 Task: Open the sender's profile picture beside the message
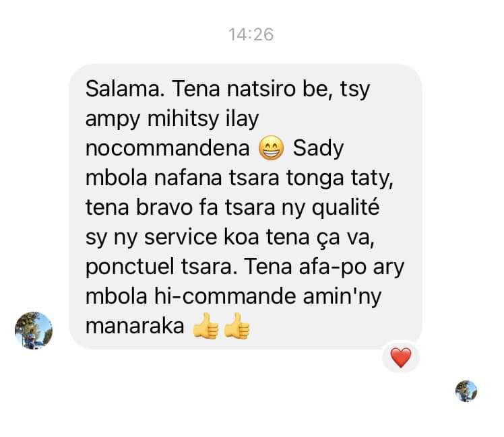click(x=34, y=331)
